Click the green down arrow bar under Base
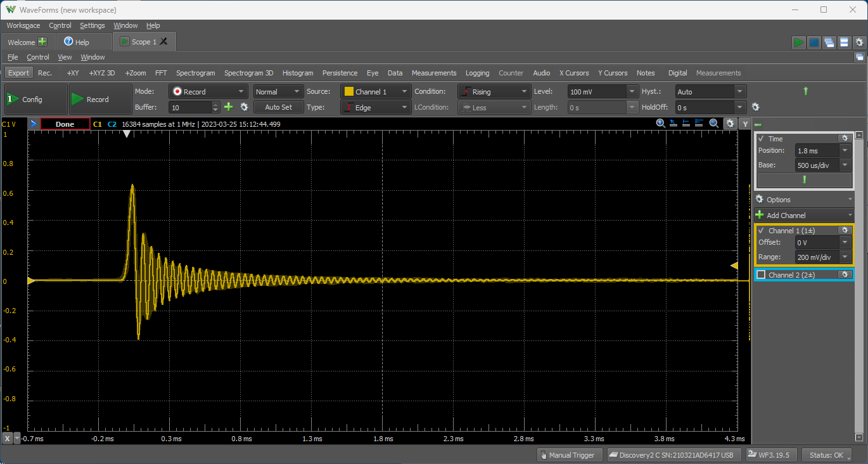 804,180
